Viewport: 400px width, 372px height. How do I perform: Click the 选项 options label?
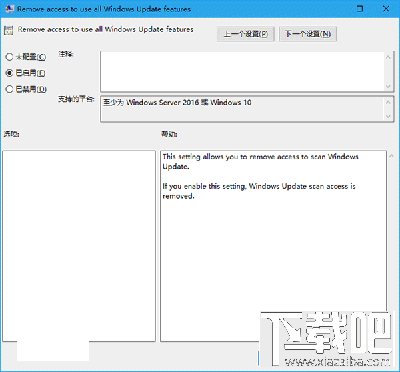11,134
